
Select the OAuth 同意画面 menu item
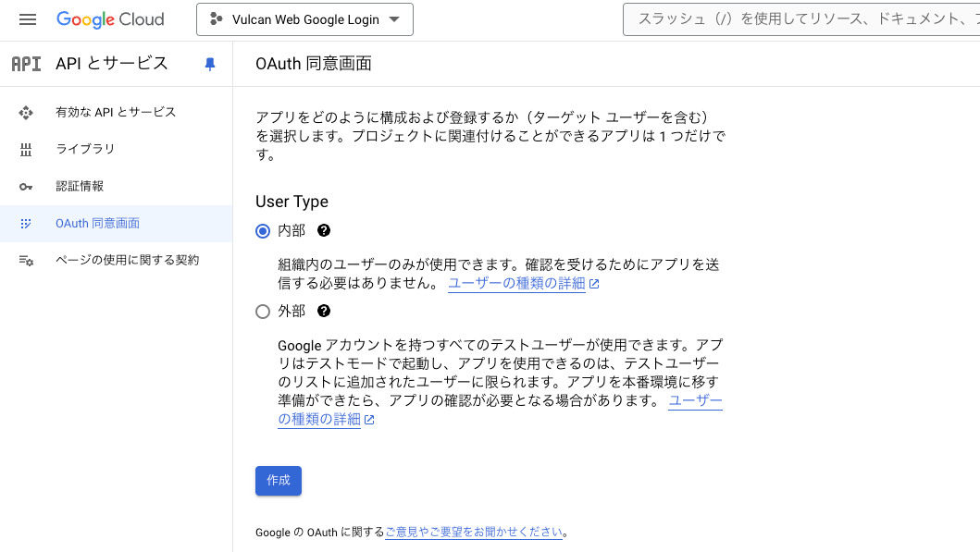[x=116, y=224]
